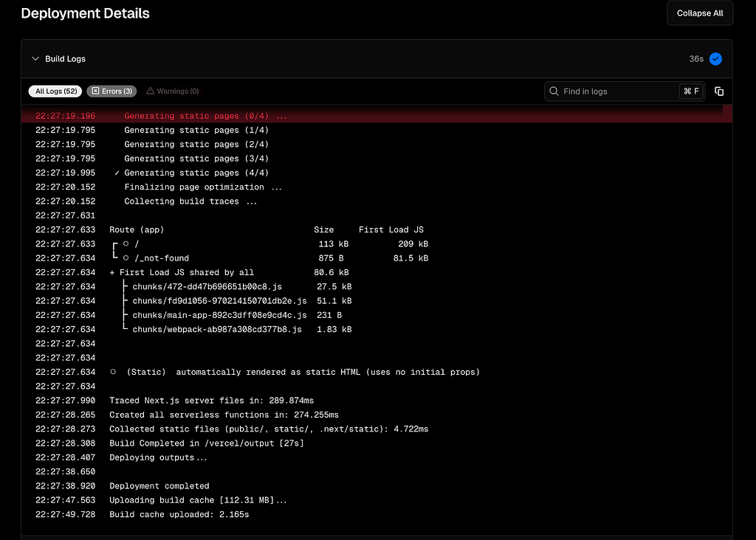Click the Errors filter x-box icon
Viewport: 756px width, 540px height.
95,91
